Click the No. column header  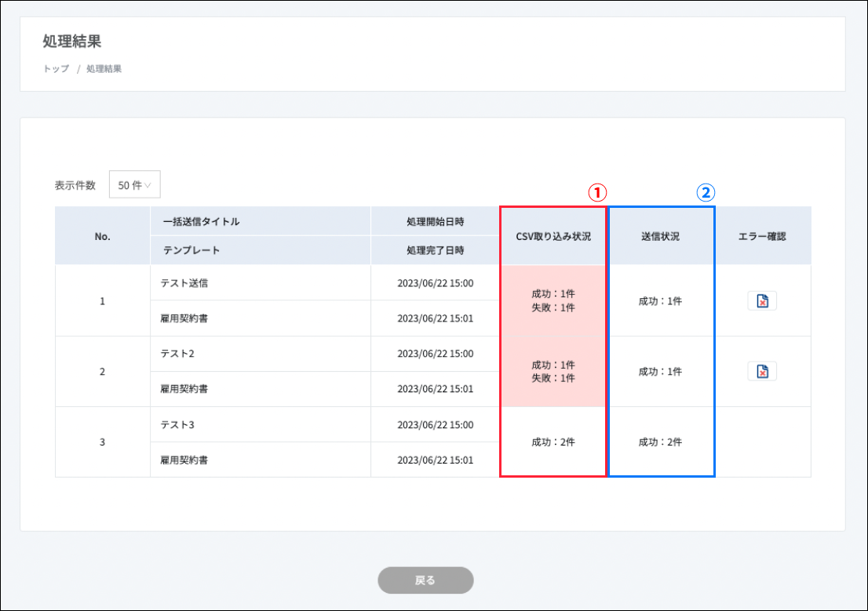[x=102, y=236]
